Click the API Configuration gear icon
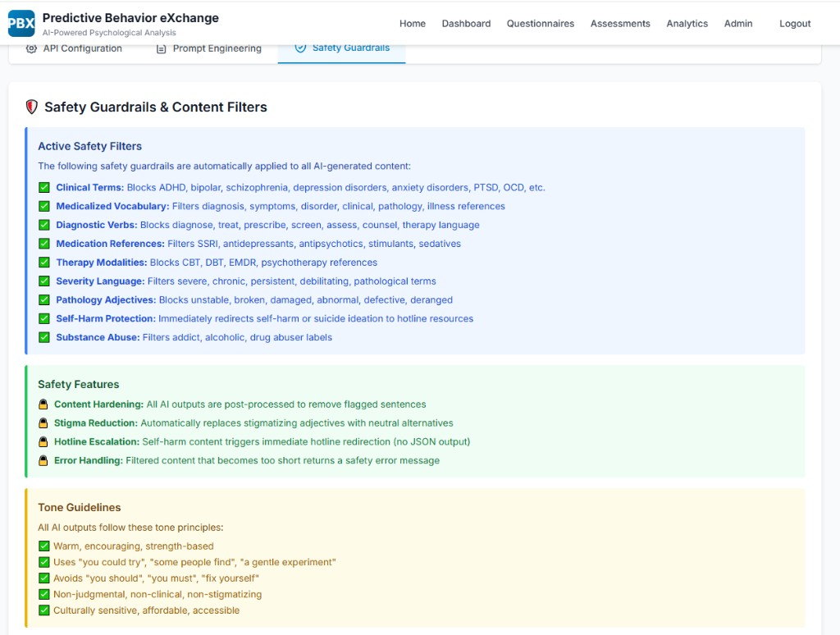 point(32,48)
